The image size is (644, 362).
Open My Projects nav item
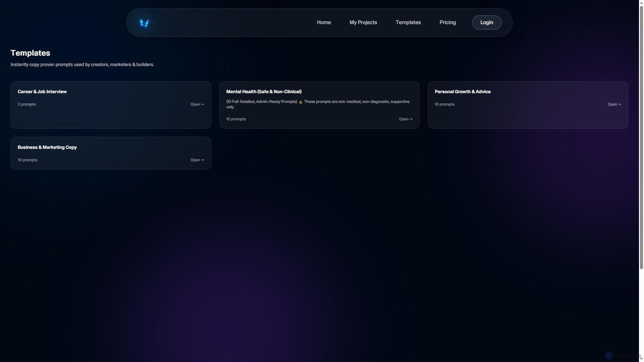pyautogui.click(x=363, y=23)
